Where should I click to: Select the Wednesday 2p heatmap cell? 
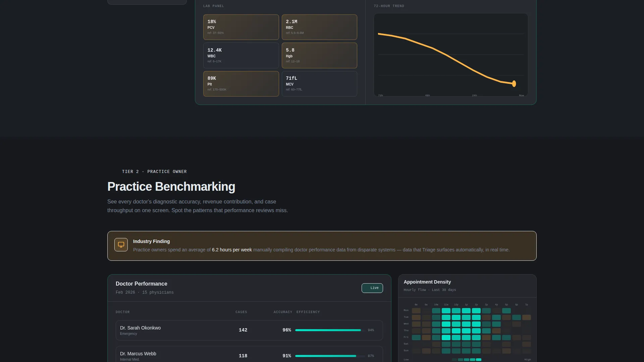tap(476, 324)
